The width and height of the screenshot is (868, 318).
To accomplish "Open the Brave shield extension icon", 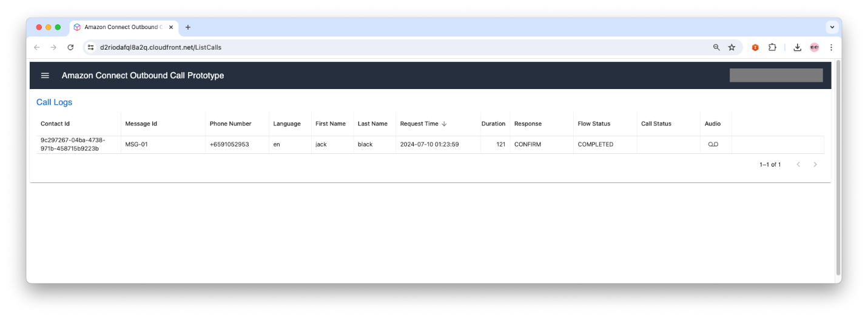I will click(x=755, y=47).
